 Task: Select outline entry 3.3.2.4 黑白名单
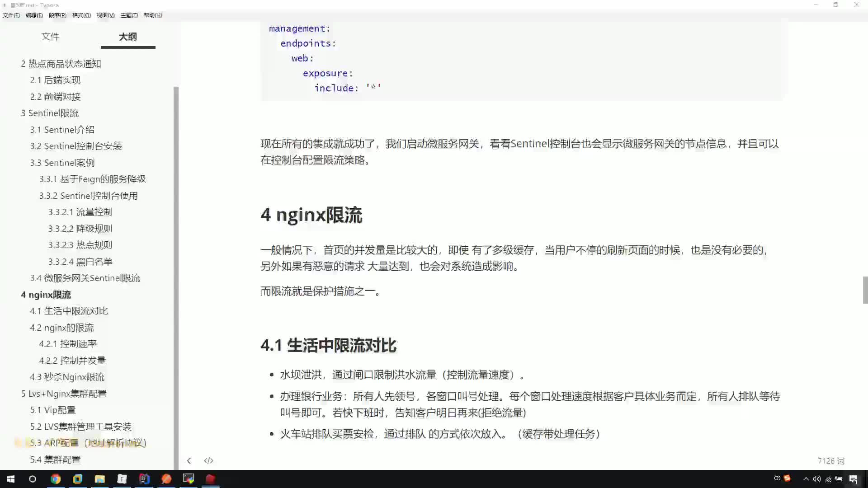click(x=80, y=262)
